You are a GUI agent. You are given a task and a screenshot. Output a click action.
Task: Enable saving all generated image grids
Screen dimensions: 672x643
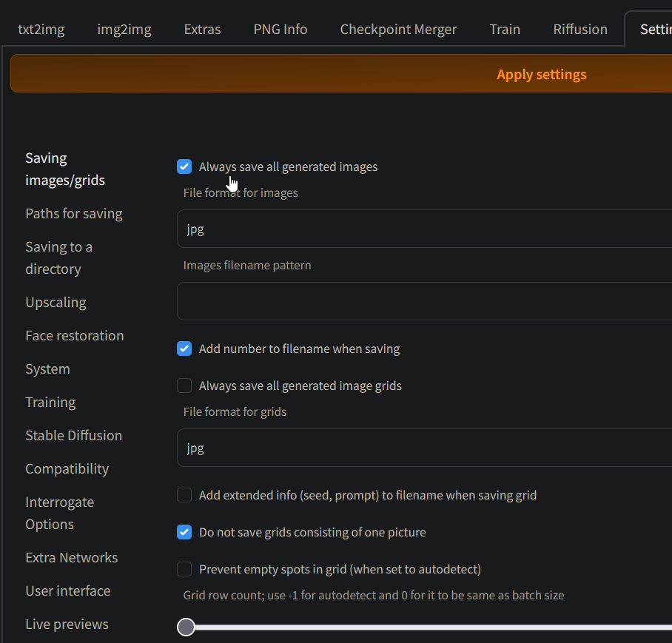tap(184, 386)
